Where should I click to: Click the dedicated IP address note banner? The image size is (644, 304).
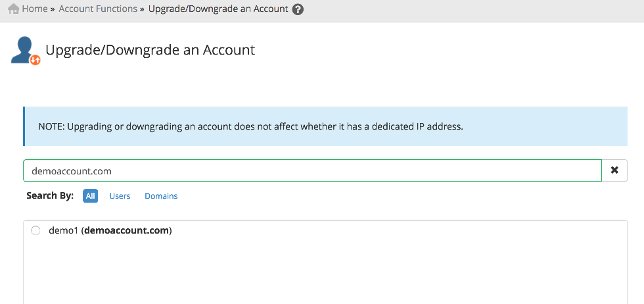coord(325,126)
